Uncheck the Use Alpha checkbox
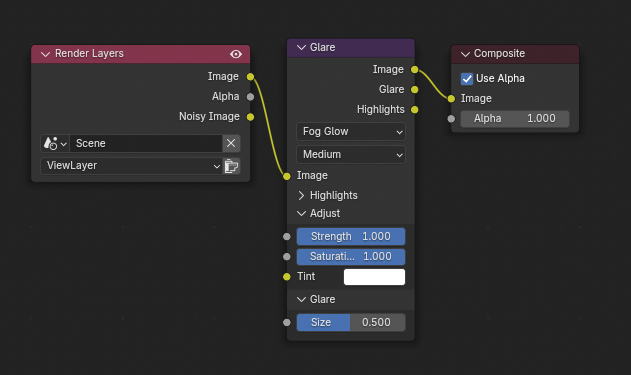The width and height of the screenshot is (631, 375). pyautogui.click(x=467, y=79)
